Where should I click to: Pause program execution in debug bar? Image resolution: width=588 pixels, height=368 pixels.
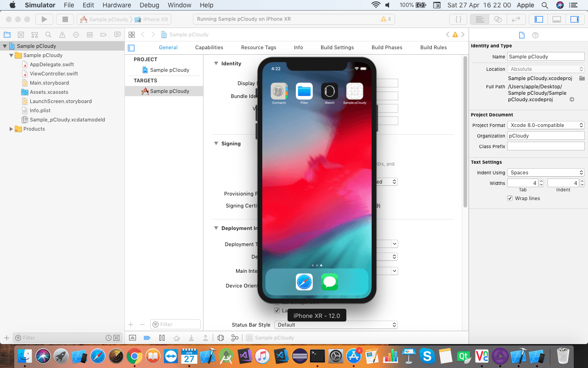(162, 338)
